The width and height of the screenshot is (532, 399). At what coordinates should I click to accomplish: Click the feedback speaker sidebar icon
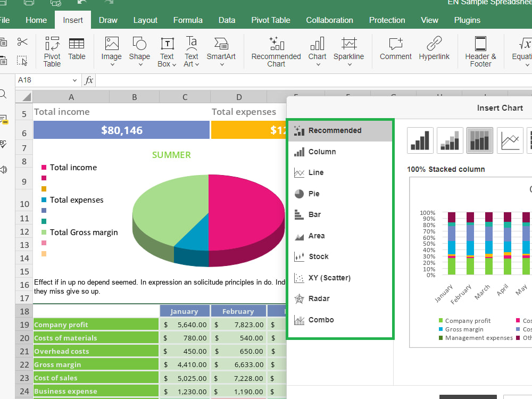pos(3,169)
